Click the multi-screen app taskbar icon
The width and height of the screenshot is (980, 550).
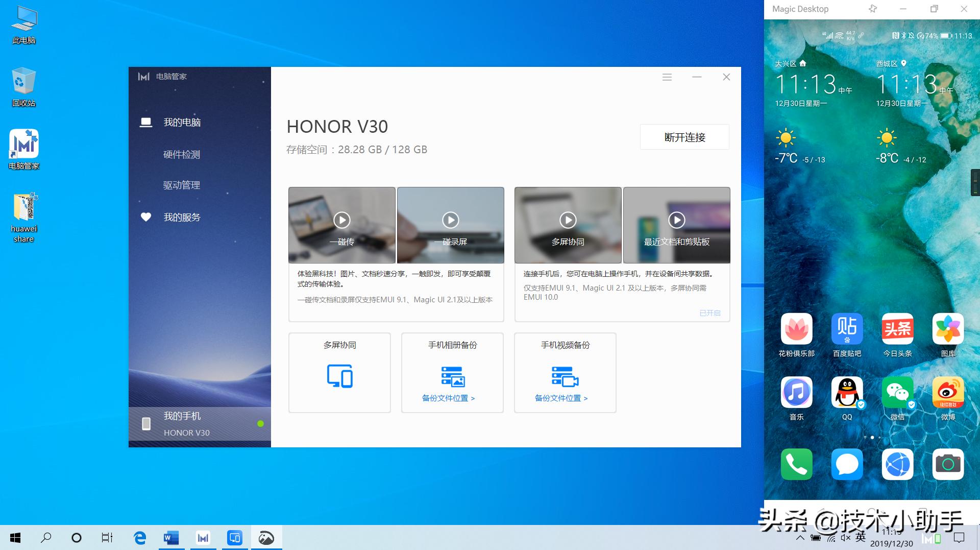(x=235, y=537)
